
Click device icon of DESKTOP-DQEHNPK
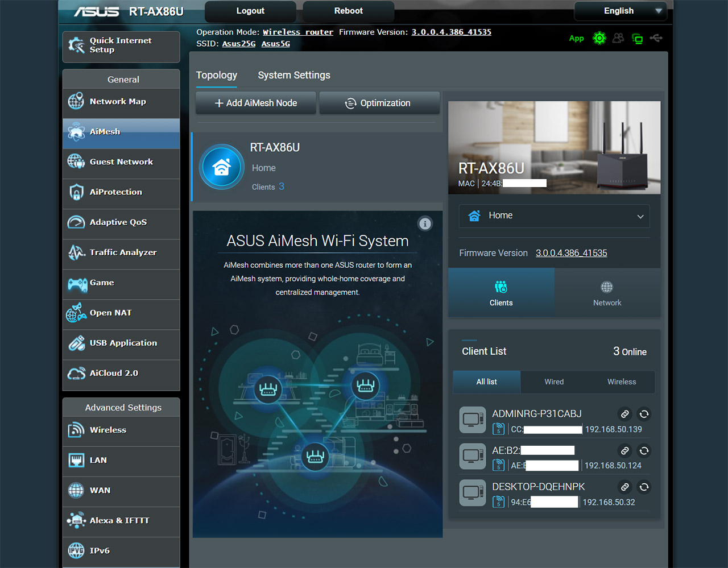pos(473,493)
